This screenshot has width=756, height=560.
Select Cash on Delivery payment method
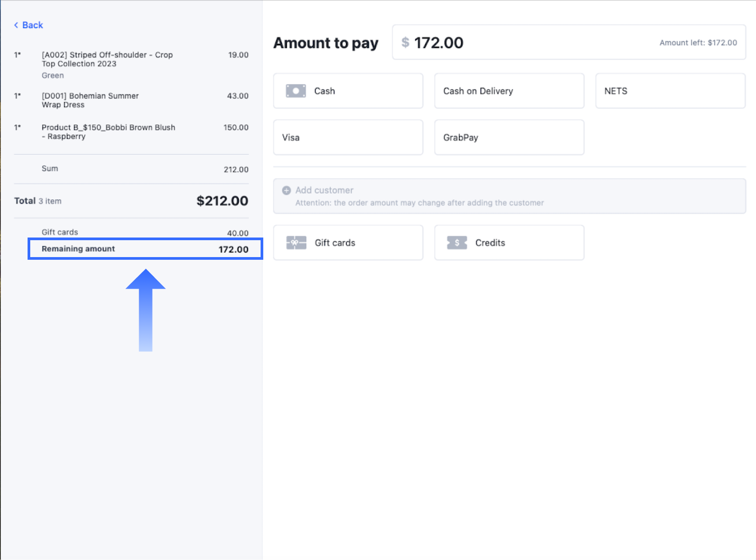coord(509,91)
